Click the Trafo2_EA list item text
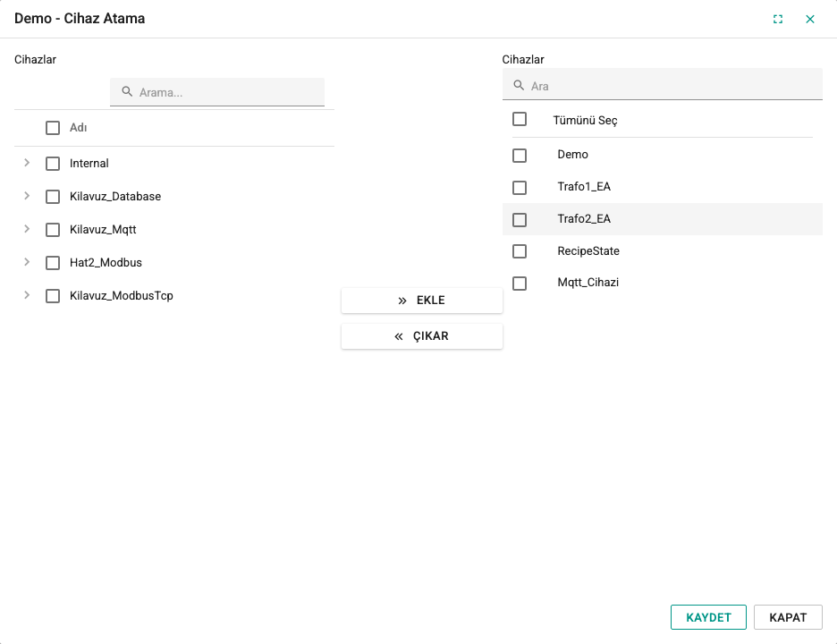Viewport: 837px width, 644px height. (584, 218)
